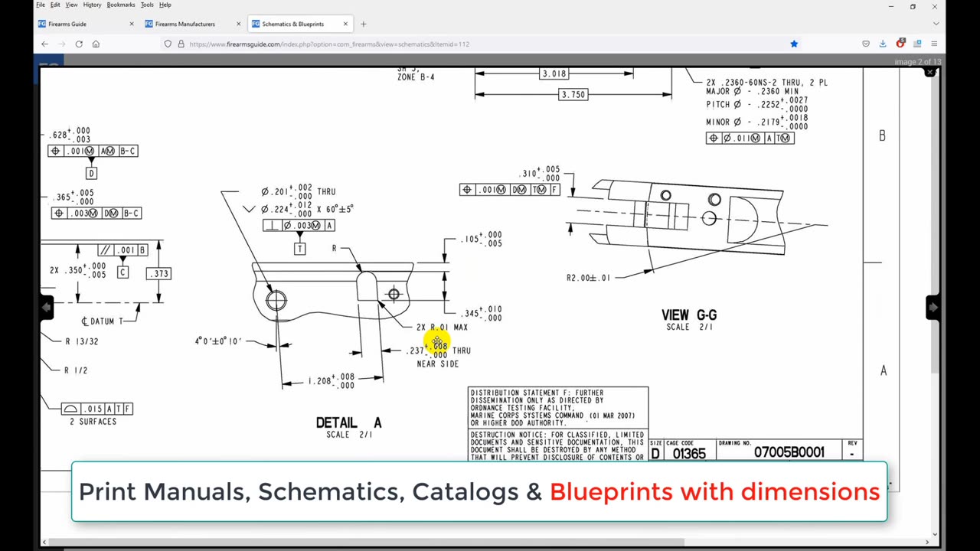980x551 pixels.
Task: Click the 'R 13/32' radius label
Action: click(82, 341)
